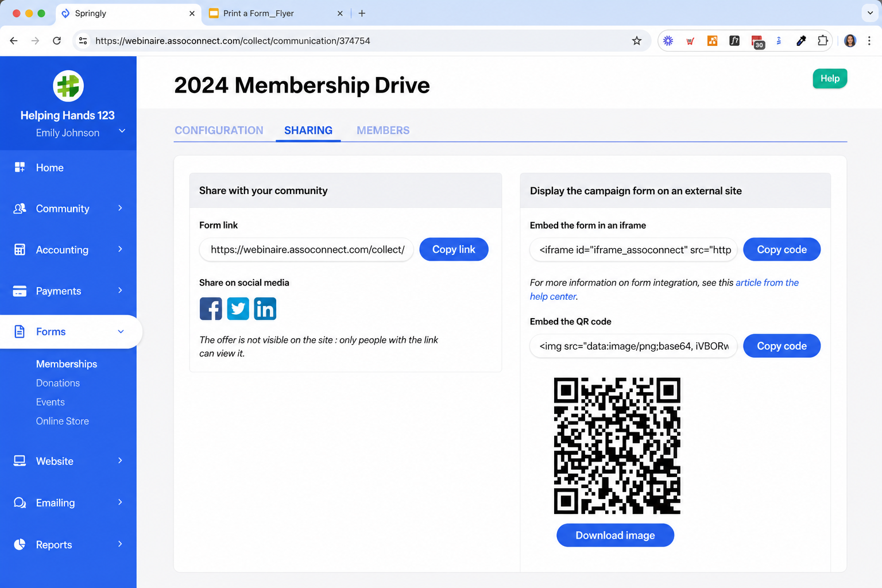Select the iframe embed code field
Viewport: 882px width, 588px height.
pos(633,250)
